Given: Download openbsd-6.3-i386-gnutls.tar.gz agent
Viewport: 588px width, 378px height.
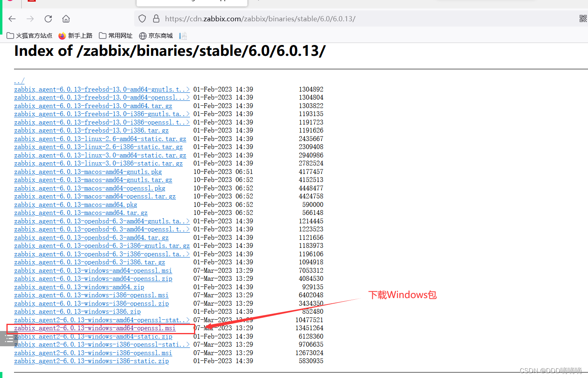Looking at the screenshot, I should coord(102,245).
